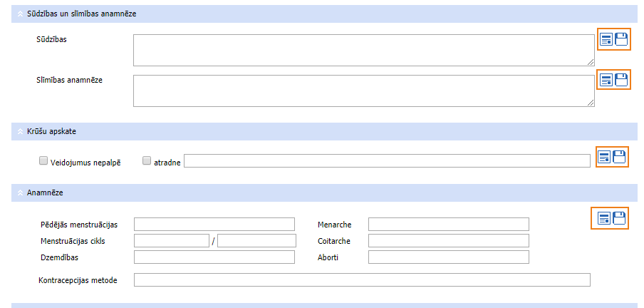The image size is (644, 308).
Task: Click save diskette icon in Krūšu apskate section
Action: tap(619, 157)
